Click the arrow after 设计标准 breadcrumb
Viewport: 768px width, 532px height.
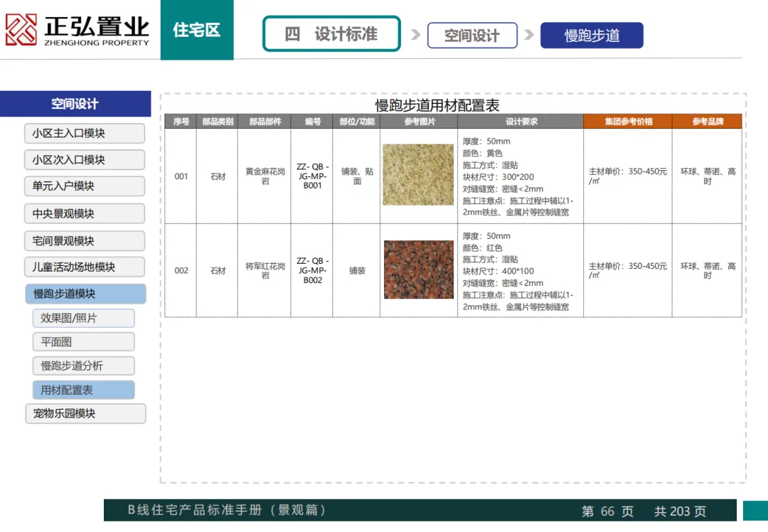coord(415,35)
